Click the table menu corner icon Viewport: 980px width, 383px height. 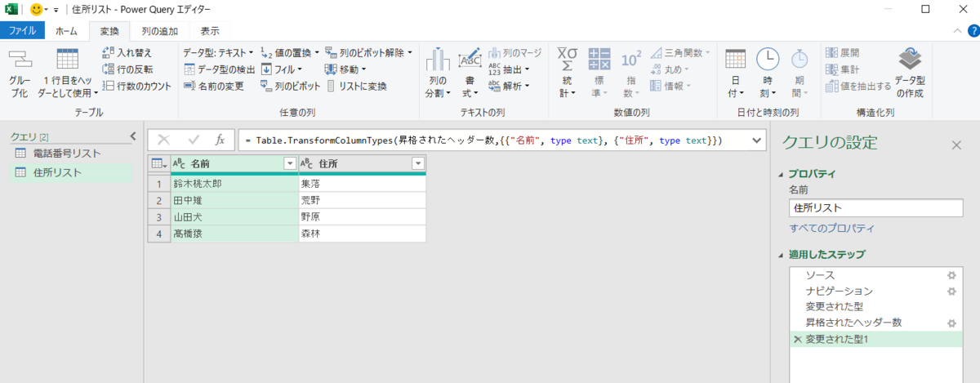pos(159,163)
